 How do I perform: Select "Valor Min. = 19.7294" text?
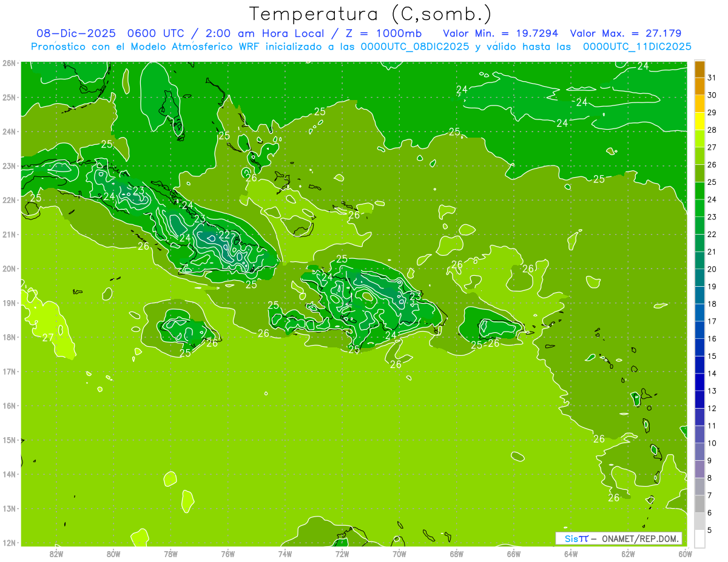click(x=501, y=33)
